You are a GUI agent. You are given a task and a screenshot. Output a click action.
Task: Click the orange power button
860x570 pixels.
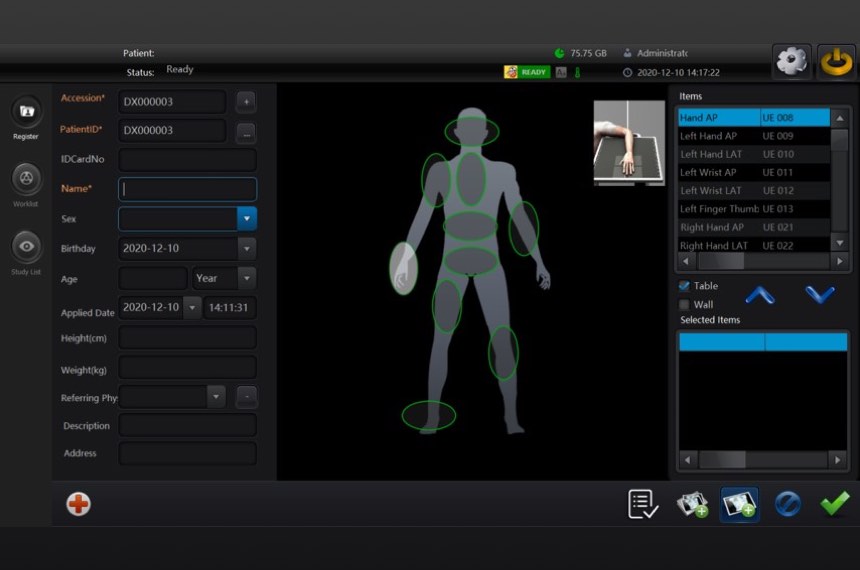(x=835, y=62)
